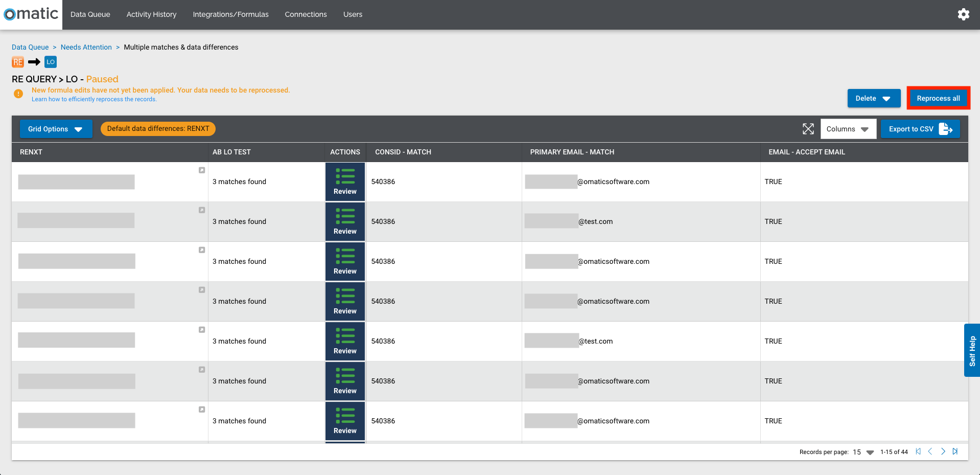Go to the next page arrow
This screenshot has width=980, height=475.
(943, 451)
